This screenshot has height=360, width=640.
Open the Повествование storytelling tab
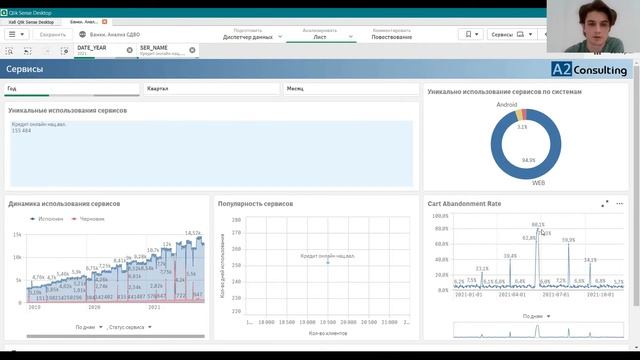391,37
